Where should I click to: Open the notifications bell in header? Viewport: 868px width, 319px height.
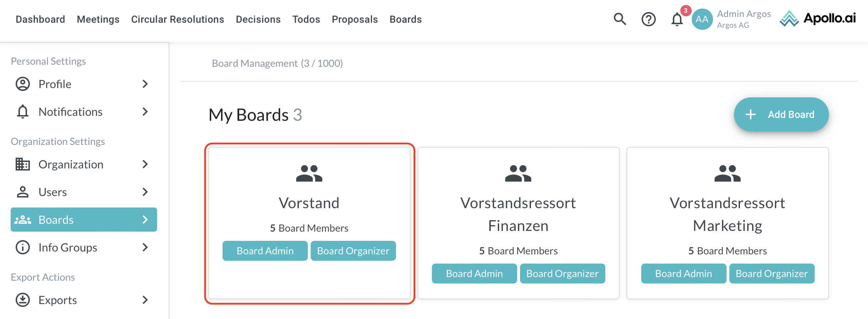(x=677, y=20)
